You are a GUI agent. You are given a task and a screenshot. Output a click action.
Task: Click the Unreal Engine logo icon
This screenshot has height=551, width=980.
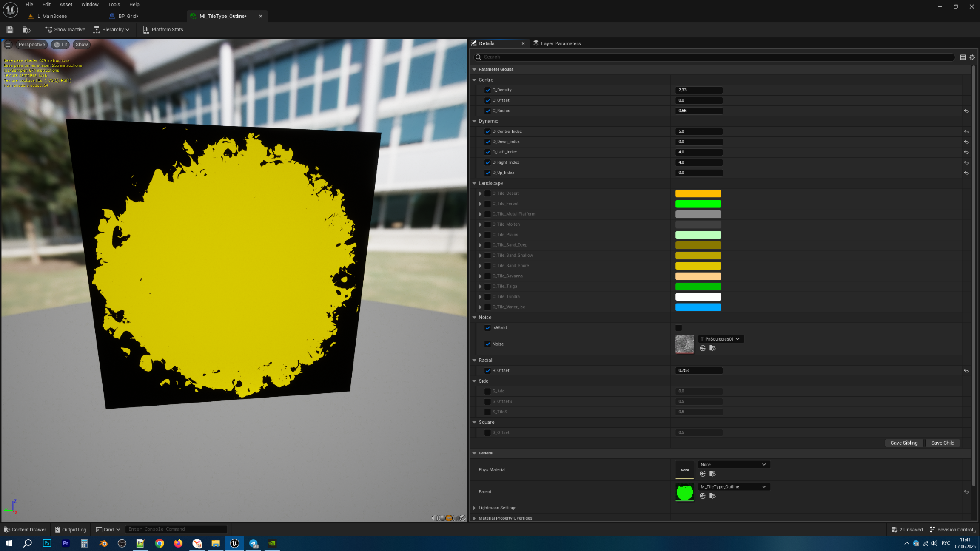point(10,10)
